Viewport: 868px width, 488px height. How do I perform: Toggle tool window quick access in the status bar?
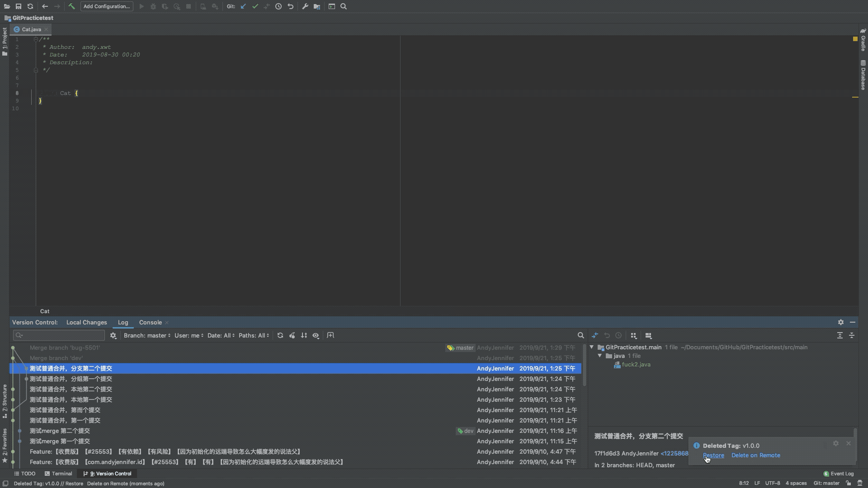tap(5, 483)
